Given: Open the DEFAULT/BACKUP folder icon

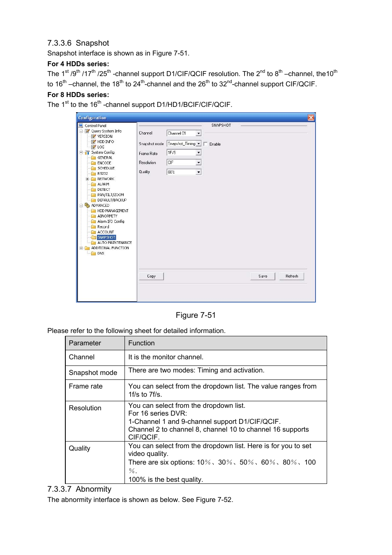Looking at the screenshot, I should 94,200.
